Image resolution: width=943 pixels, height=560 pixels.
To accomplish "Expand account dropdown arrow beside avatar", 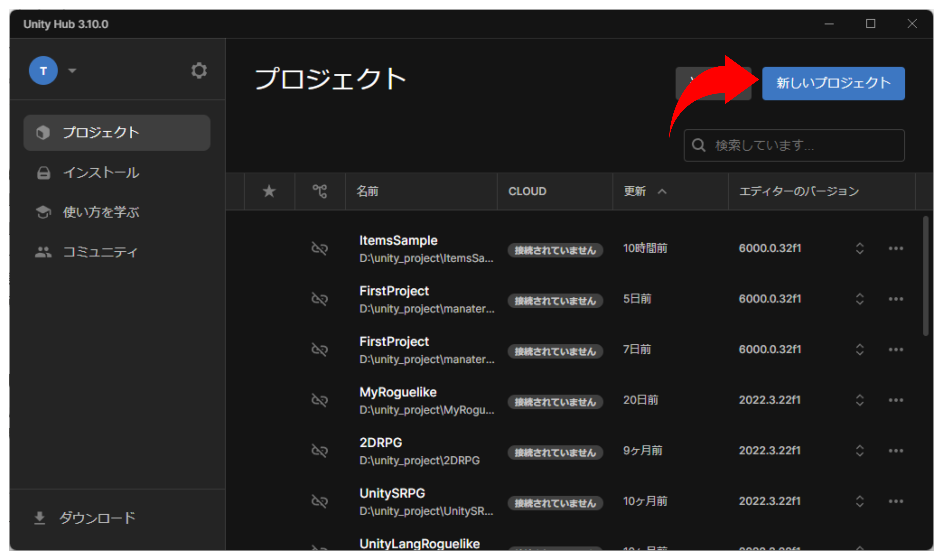I will 72,71.
